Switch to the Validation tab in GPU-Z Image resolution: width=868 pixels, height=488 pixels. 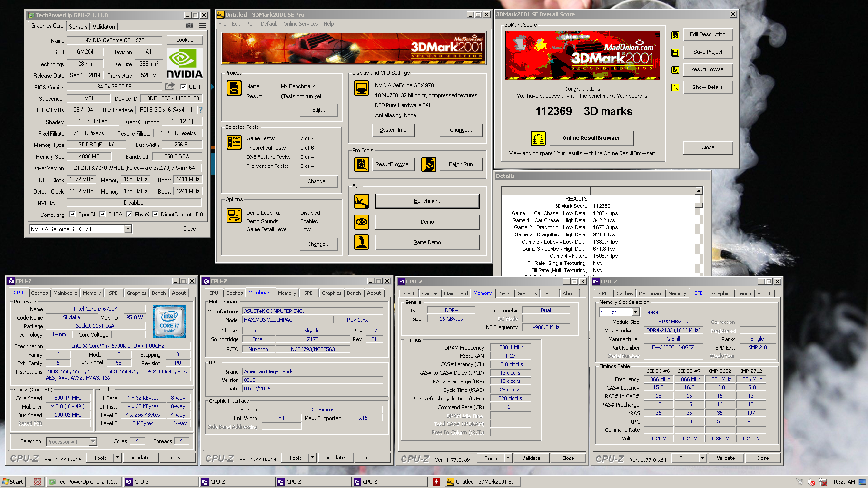103,27
